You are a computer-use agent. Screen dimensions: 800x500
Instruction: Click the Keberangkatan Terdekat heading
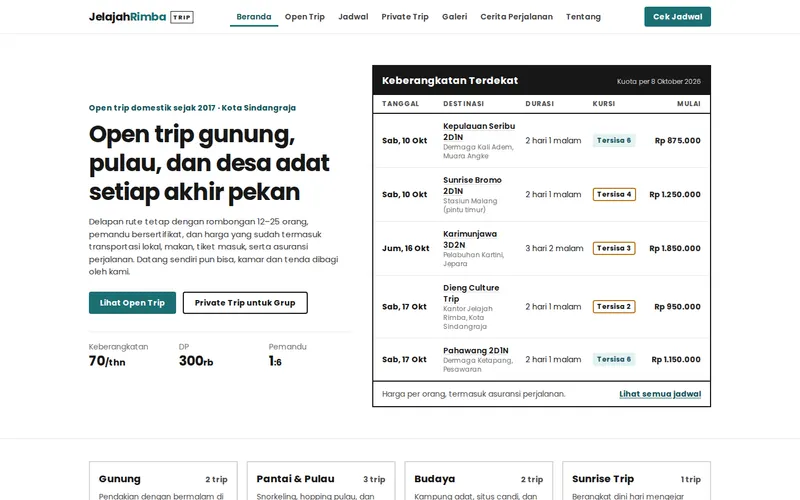(449, 81)
